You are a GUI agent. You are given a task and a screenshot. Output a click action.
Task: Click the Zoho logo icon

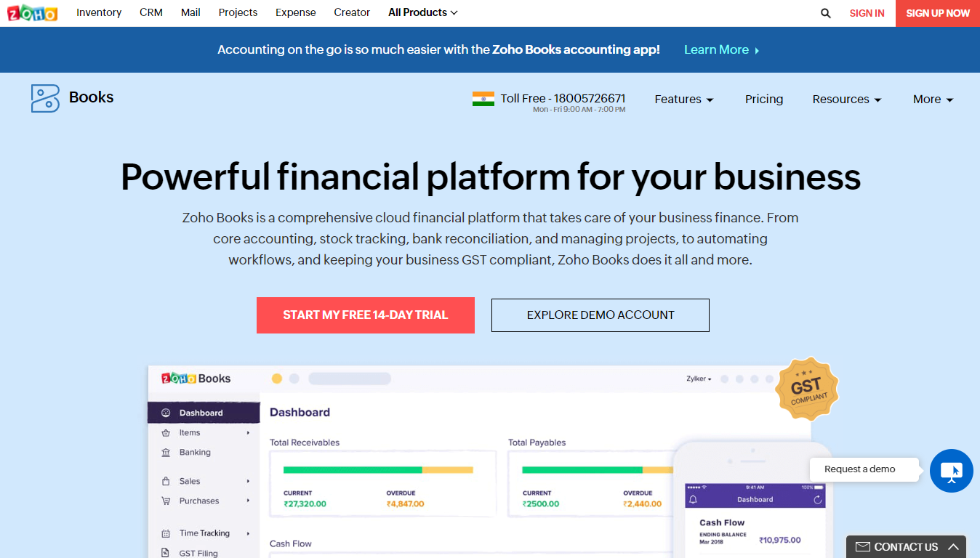(x=33, y=13)
